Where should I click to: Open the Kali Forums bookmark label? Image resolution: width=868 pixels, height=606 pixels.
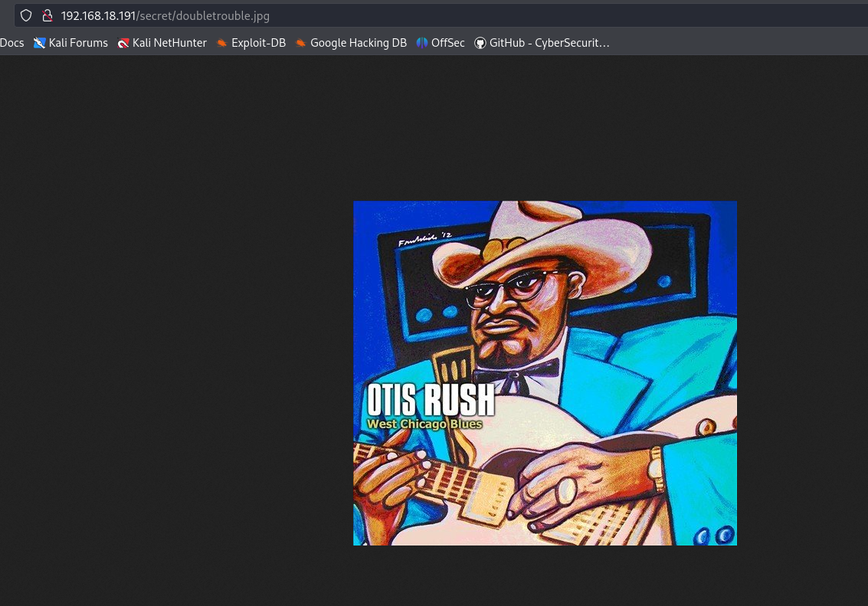78,43
